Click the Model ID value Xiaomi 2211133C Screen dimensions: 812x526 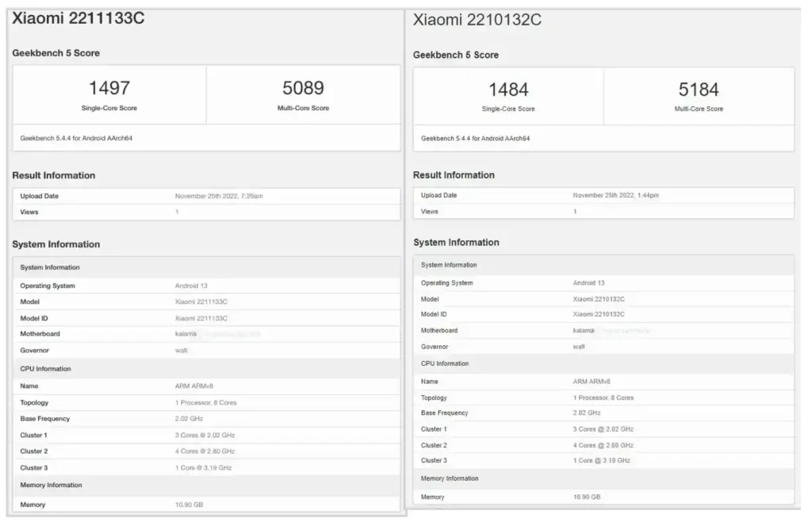point(201,318)
